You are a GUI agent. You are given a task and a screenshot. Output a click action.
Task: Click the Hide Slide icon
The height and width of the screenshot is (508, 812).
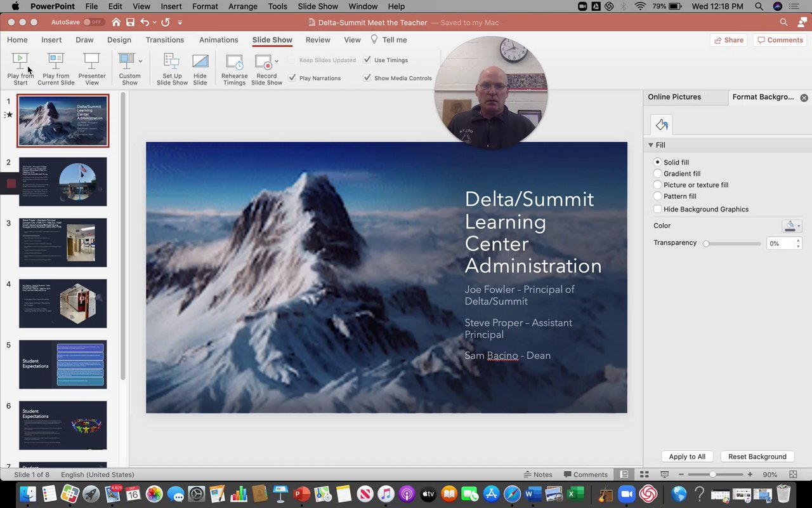tap(200, 61)
